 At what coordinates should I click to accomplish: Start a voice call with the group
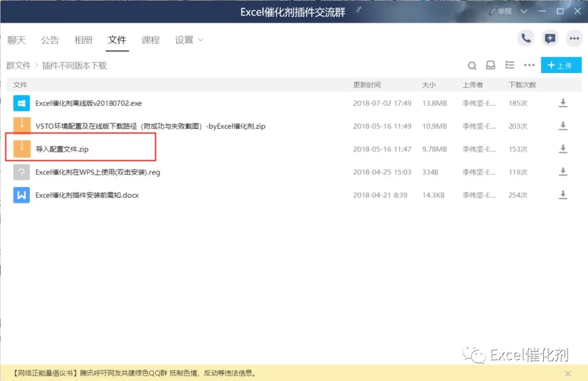click(x=526, y=38)
